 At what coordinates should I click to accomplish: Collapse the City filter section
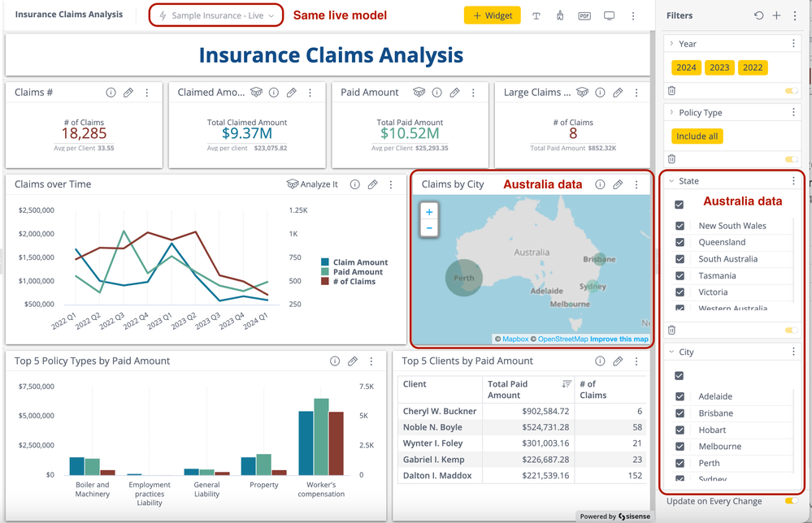click(x=671, y=352)
